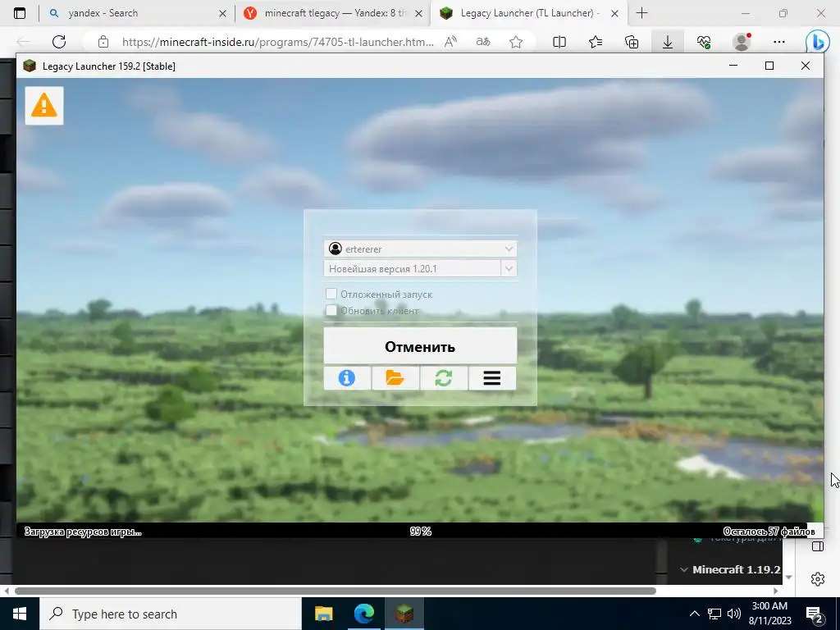This screenshot has width=840, height=630.
Task: Click the orange warning triangle icon
Action: 44,106
